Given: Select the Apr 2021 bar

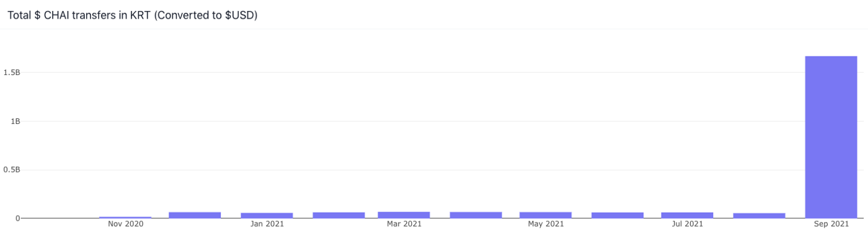Looking at the screenshot, I should [x=476, y=215].
